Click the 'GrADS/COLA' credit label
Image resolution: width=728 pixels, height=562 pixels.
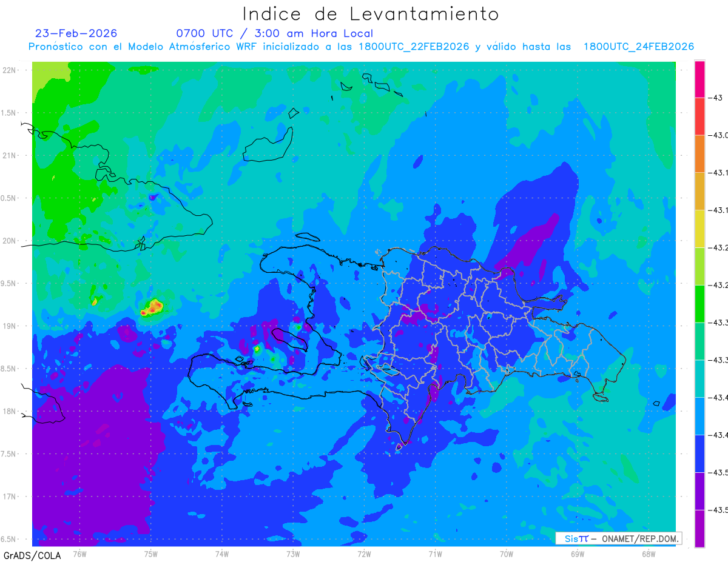(x=32, y=555)
